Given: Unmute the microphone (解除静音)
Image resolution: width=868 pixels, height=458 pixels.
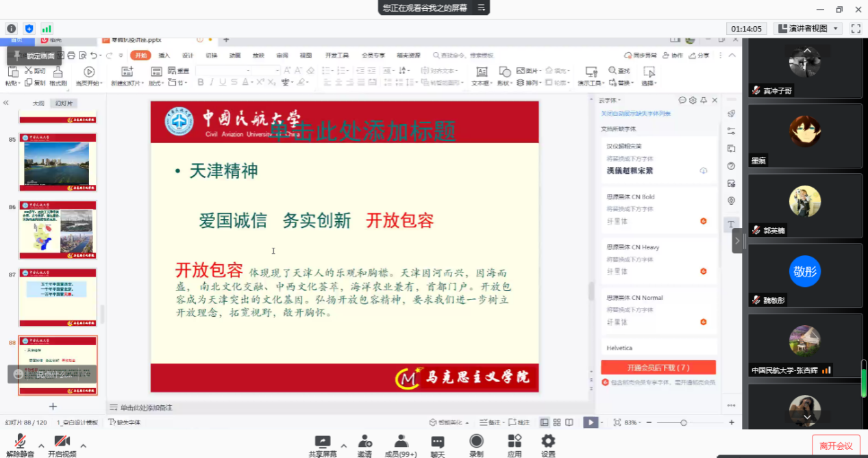Looking at the screenshot, I should [20, 442].
